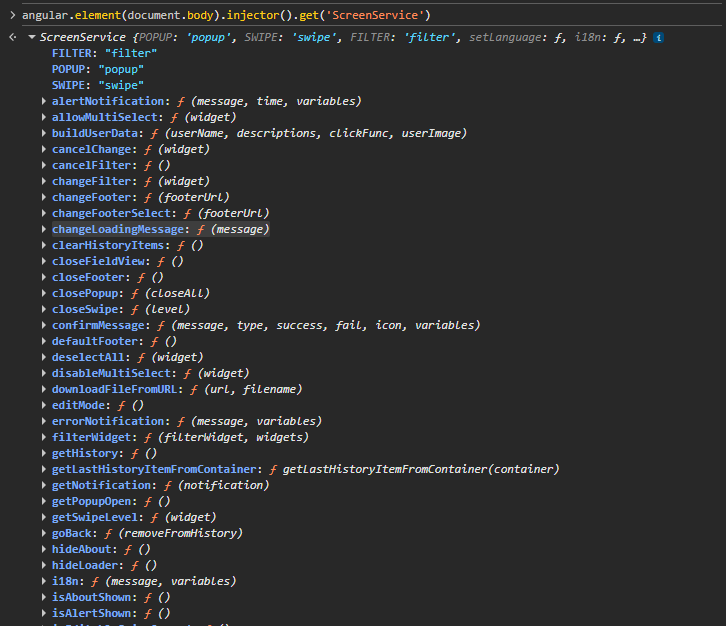Click the SWIPE property key
Image resolution: width=726 pixels, height=626 pixels.
coord(68,85)
